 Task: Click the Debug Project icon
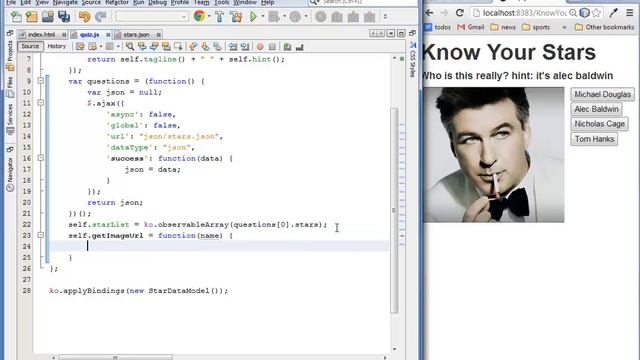[274, 17]
